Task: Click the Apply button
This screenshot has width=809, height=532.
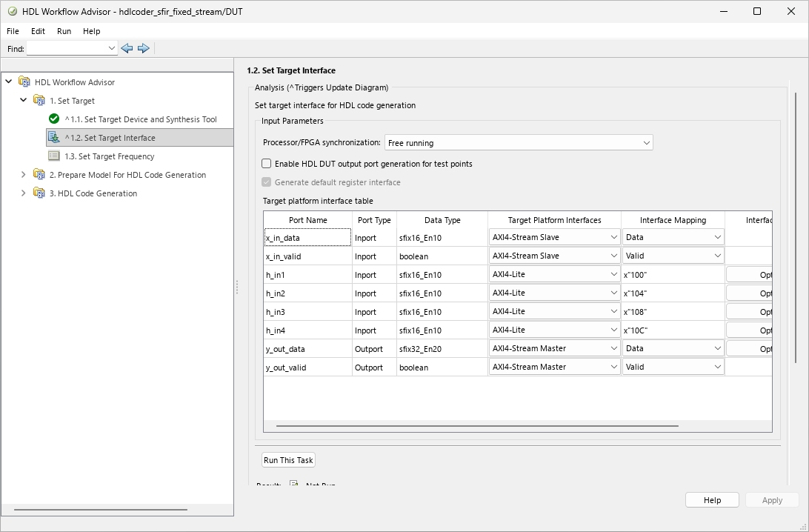Action: 771,499
